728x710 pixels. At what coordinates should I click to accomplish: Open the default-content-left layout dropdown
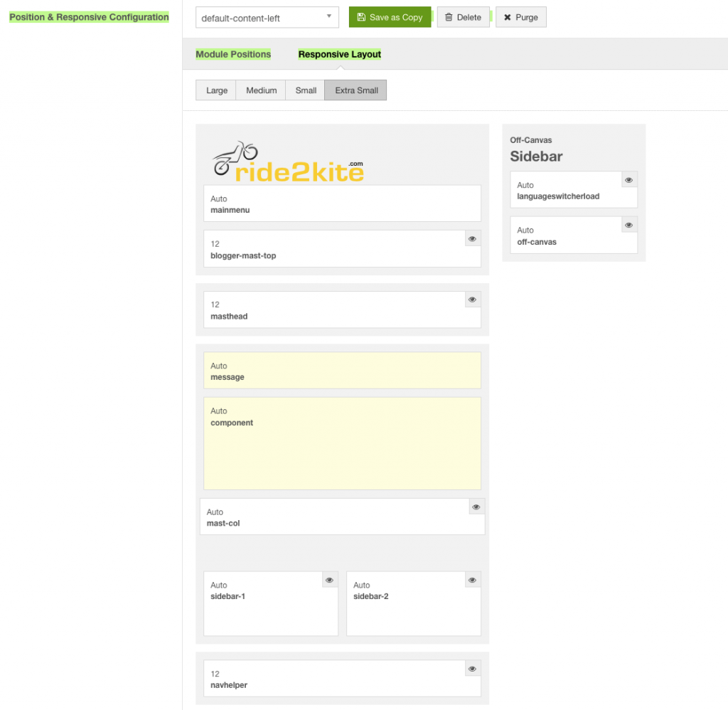point(267,18)
